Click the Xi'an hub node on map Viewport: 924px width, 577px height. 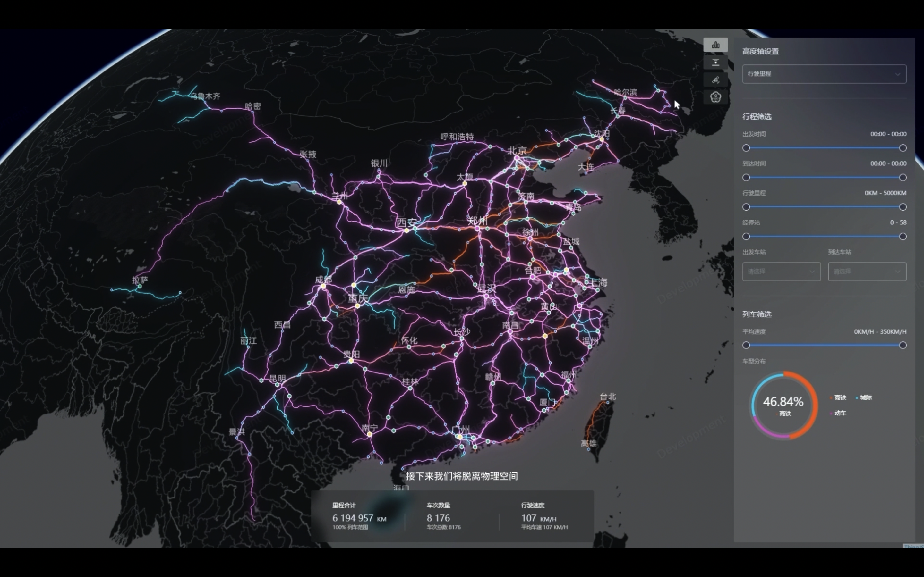click(x=406, y=230)
